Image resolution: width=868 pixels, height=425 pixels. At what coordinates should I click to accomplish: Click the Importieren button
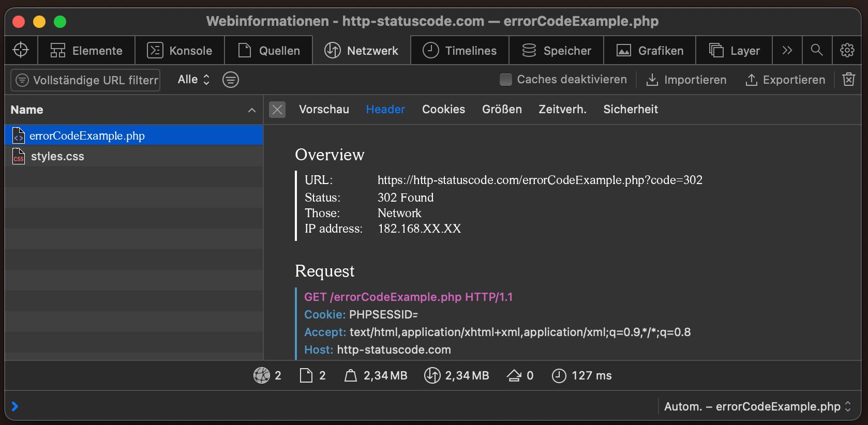click(x=686, y=80)
